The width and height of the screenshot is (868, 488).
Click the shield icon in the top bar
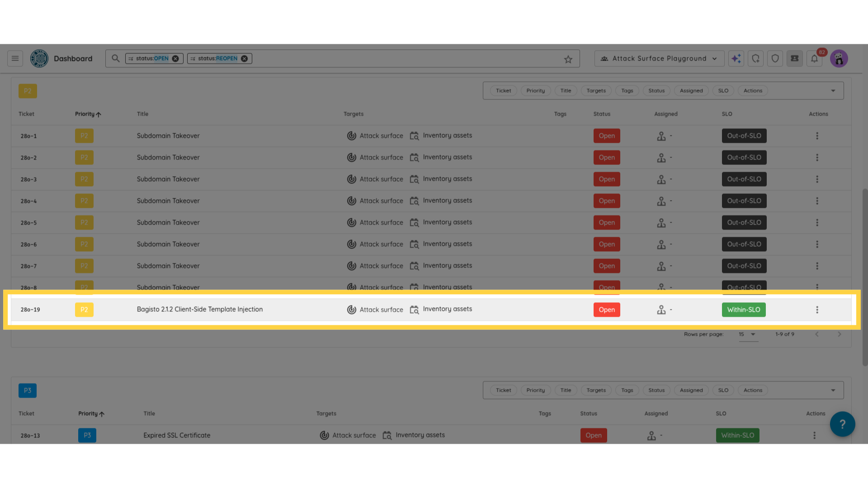pyautogui.click(x=775, y=58)
